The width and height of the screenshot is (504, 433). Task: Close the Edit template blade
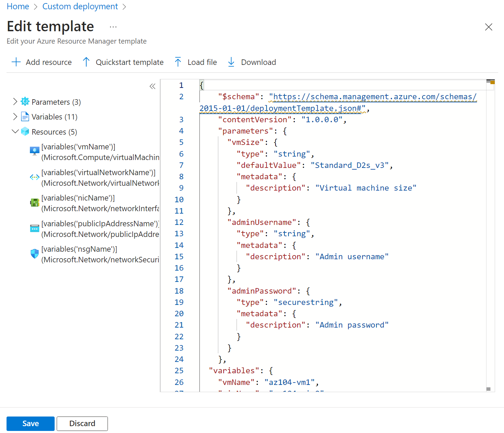pyautogui.click(x=489, y=27)
